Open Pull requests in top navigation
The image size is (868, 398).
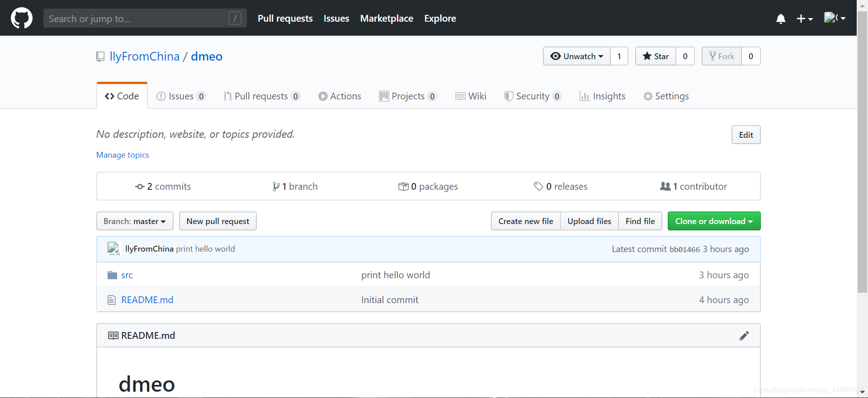pos(285,19)
